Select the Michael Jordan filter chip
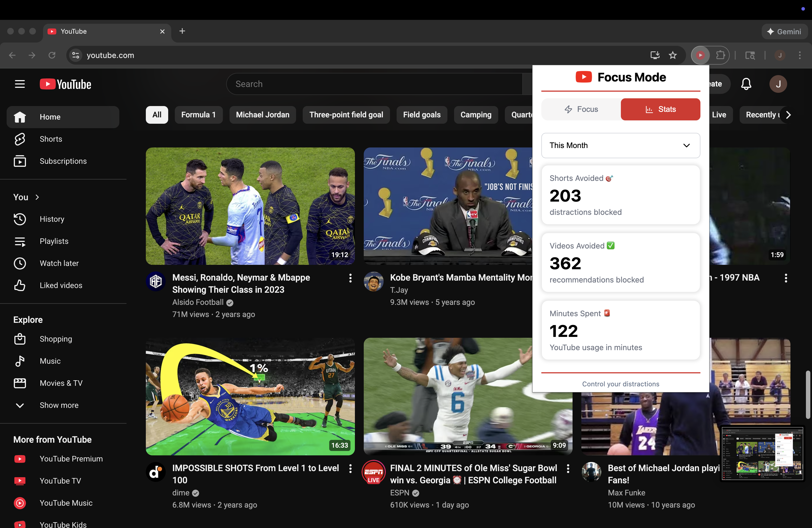The image size is (812, 528). tap(262, 115)
